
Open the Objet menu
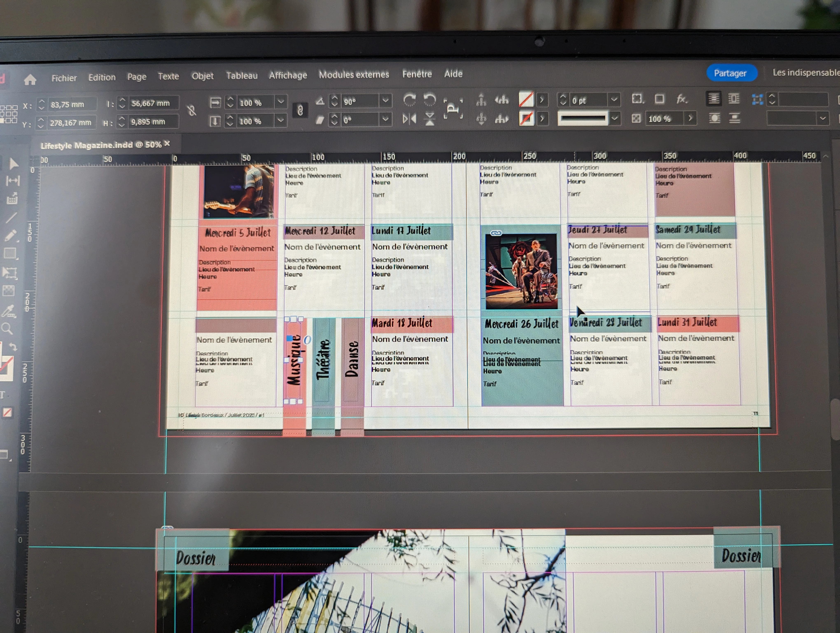pos(202,76)
